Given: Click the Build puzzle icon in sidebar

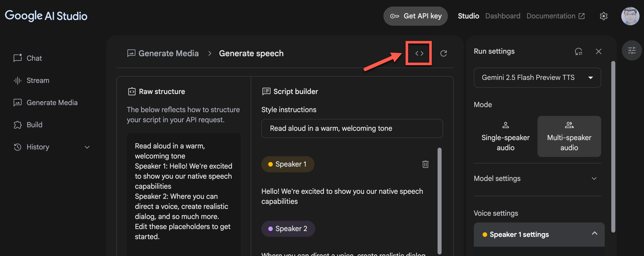Looking at the screenshot, I should pos(18,125).
